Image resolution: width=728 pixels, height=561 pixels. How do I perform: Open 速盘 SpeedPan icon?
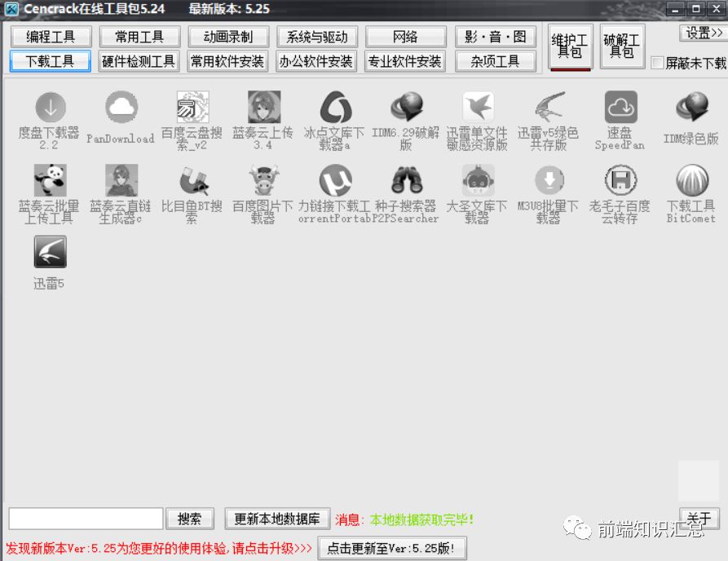point(620,108)
